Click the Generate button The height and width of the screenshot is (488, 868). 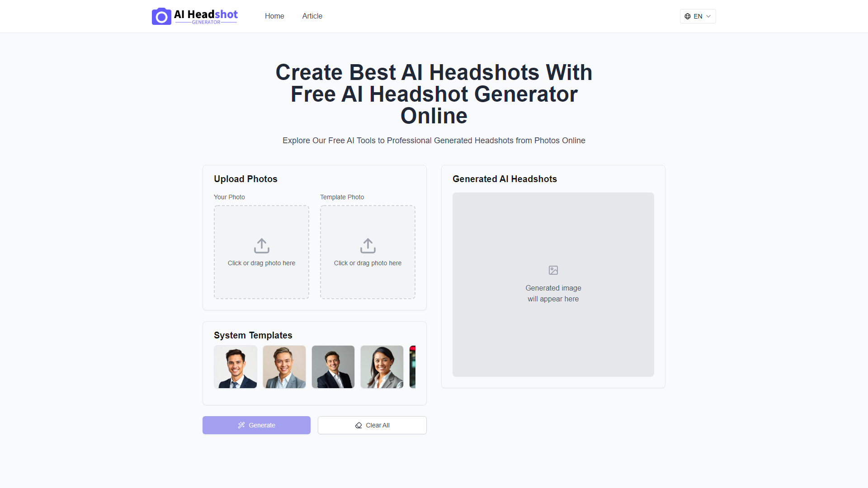[256, 425]
